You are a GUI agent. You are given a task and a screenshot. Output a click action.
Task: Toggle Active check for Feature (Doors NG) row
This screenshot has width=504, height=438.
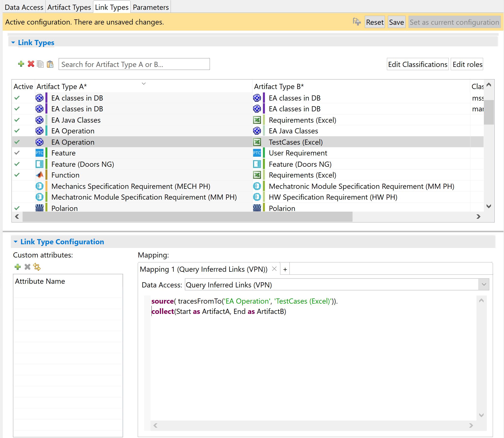click(x=17, y=164)
